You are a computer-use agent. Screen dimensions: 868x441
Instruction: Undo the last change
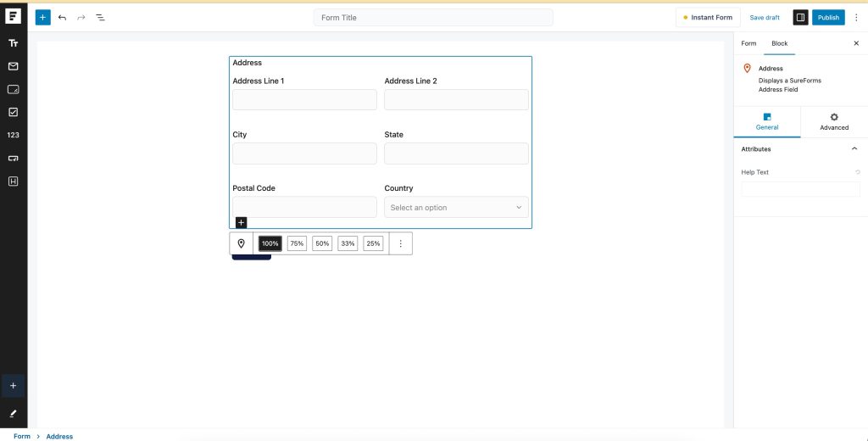click(62, 17)
